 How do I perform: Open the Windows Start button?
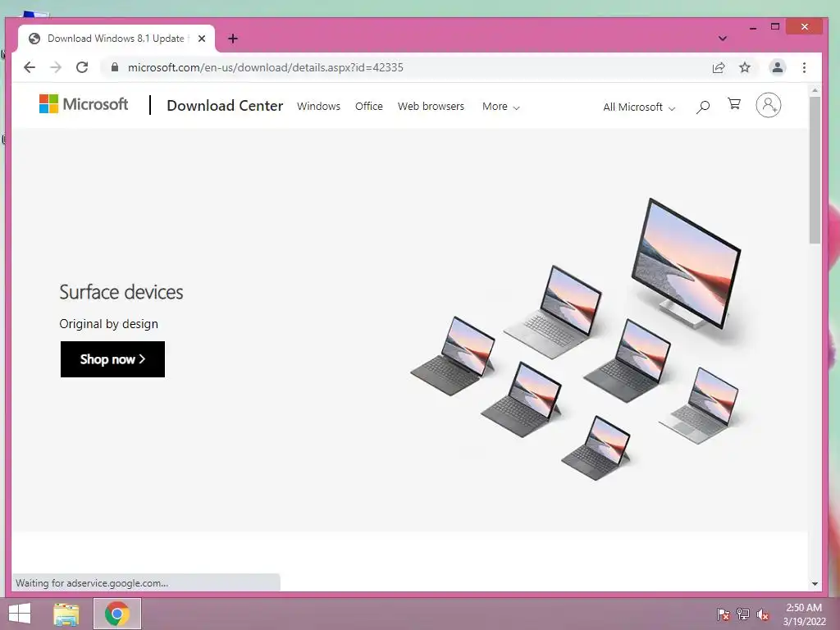click(x=20, y=614)
